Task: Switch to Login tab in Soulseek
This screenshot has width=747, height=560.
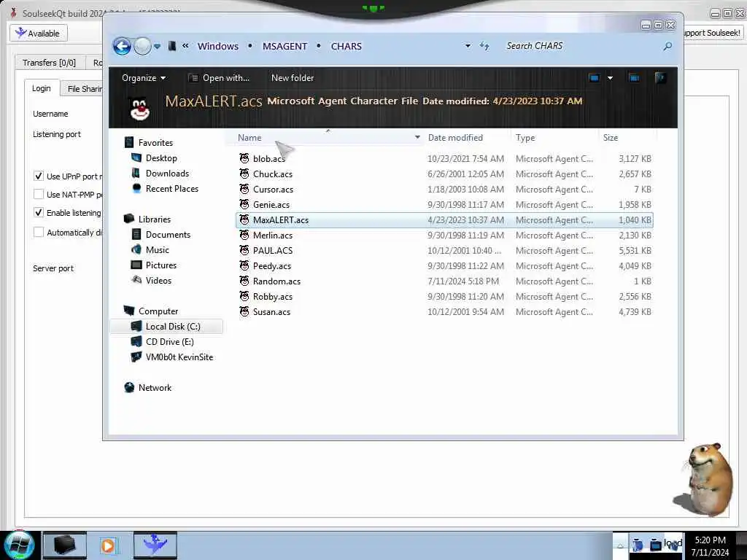Action: (x=42, y=88)
